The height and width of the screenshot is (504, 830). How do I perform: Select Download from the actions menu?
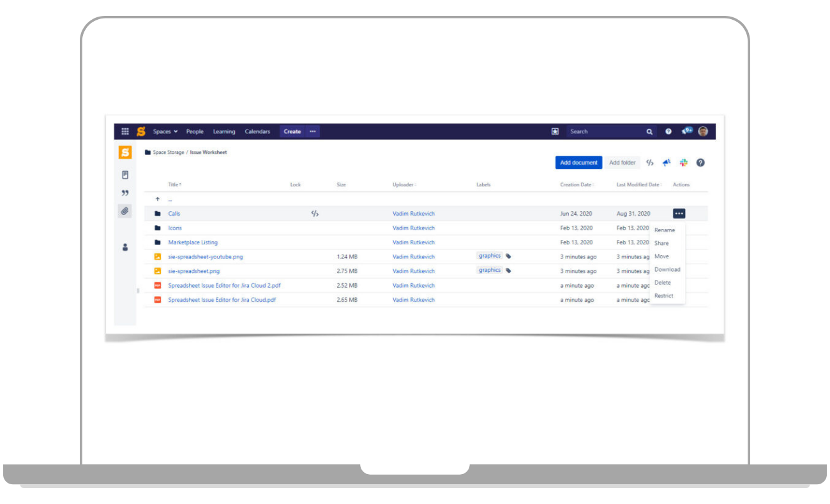coord(667,269)
